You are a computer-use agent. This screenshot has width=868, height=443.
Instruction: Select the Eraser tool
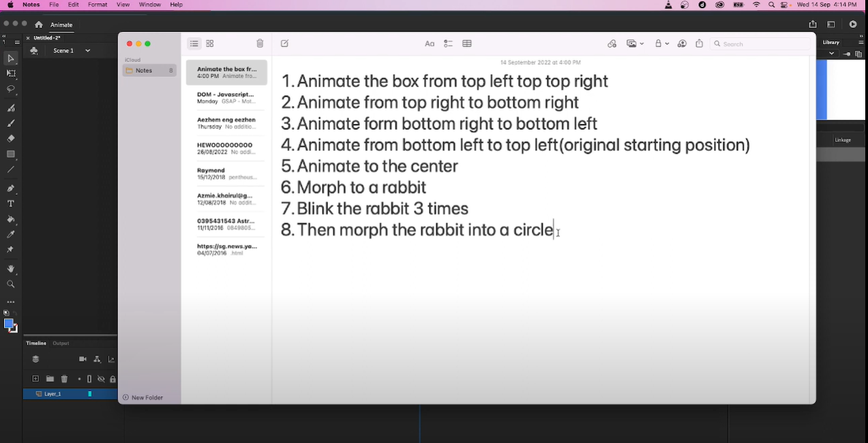[x=11, y=139]
